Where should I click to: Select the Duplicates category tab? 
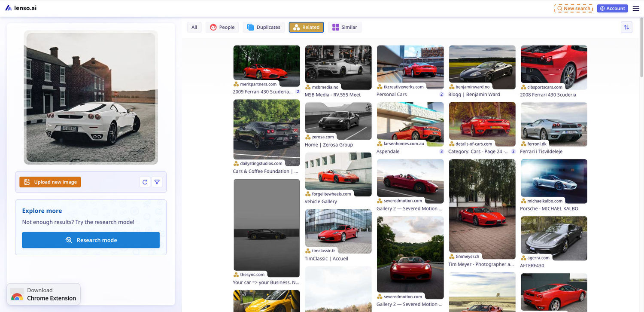(x=264, y=27)
